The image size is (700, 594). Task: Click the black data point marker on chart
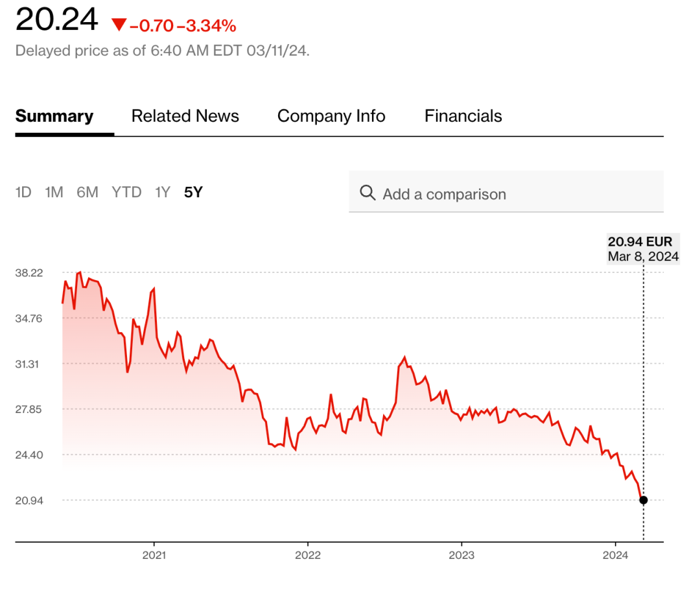click(x=643, y=500)
